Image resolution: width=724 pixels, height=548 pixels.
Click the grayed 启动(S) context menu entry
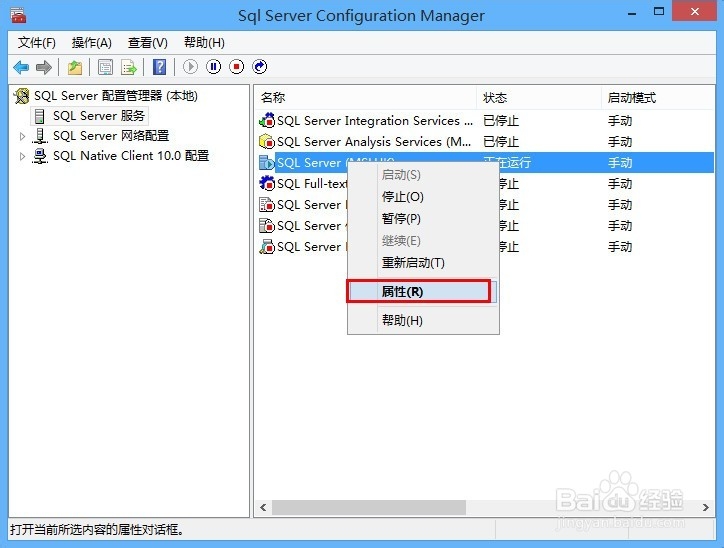423,175
